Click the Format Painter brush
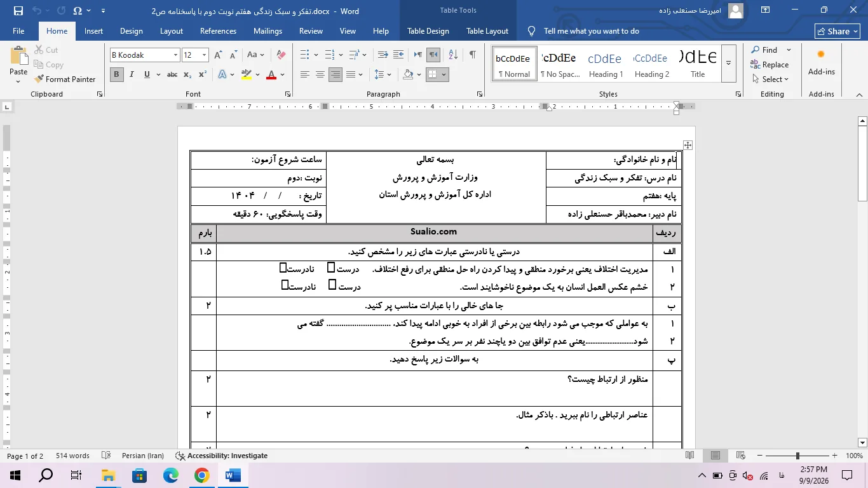 tap(66, 79)
